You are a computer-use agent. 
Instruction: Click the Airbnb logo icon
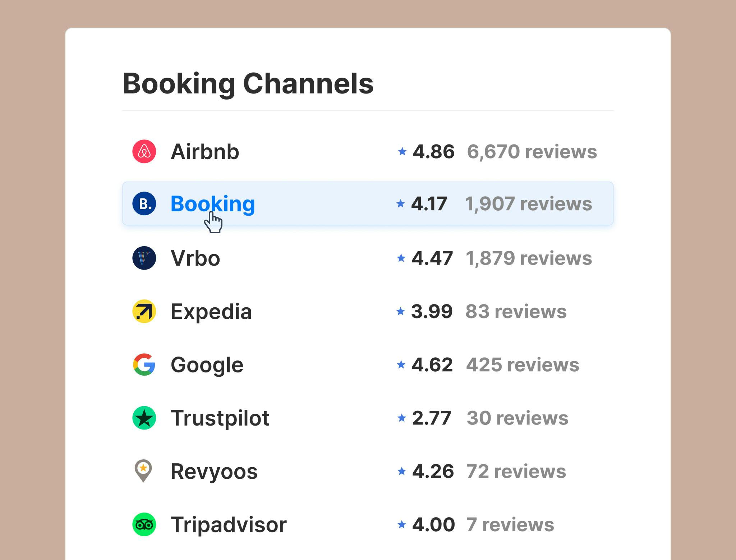pyautogui.click(x=144, y=151)
